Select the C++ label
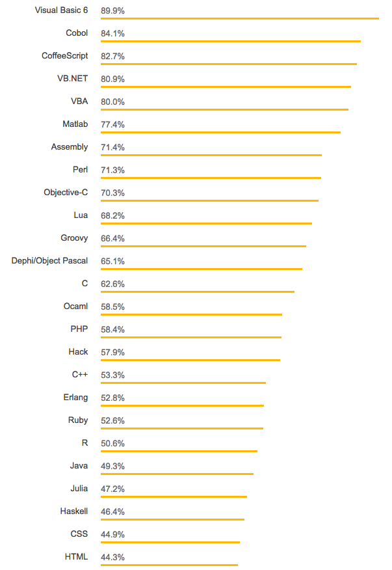The image size is (392, 570). coord(80,375)
